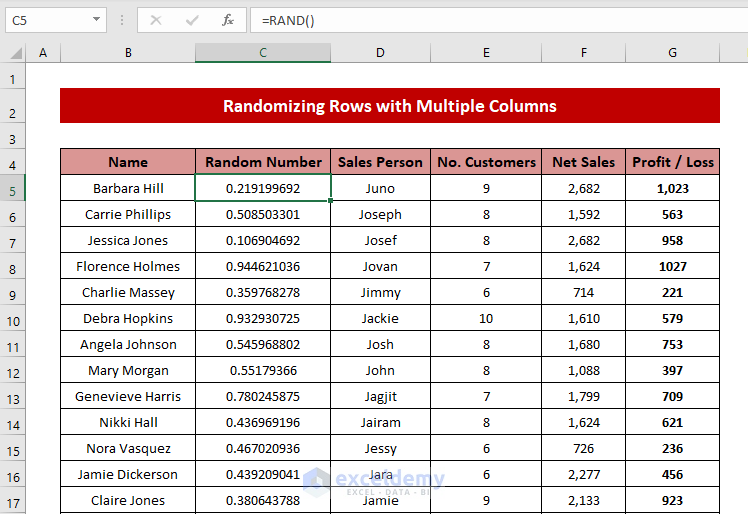The height and width of the screenshot is (514, 748).
Task: Select the profit cell '621'
Action: coord(673,422)
